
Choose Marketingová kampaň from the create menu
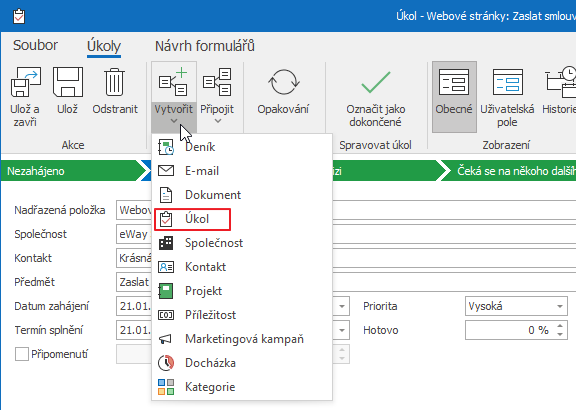pos(242,339)
